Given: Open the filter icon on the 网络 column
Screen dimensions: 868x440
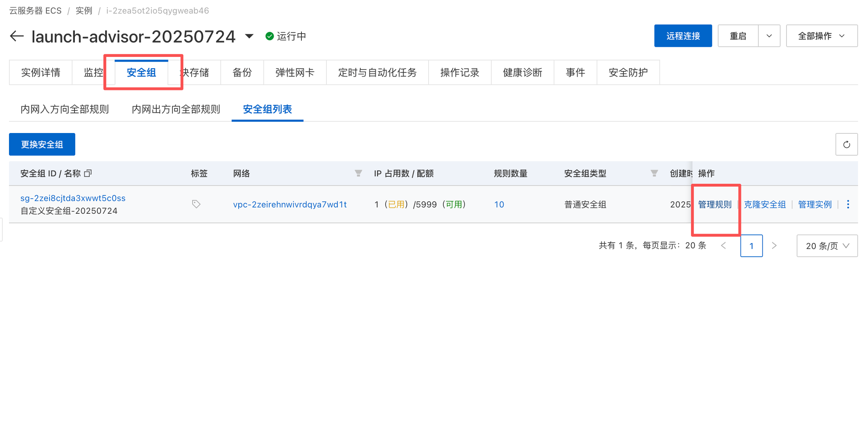Looking at the screenshot, I should [358, 173].
